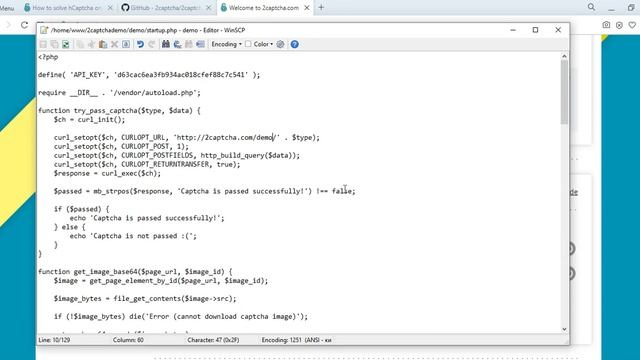This screenshot has width=640, height=360.
Task: Click the 'Captcha is not passed' echo line
Action: (133, 236)
